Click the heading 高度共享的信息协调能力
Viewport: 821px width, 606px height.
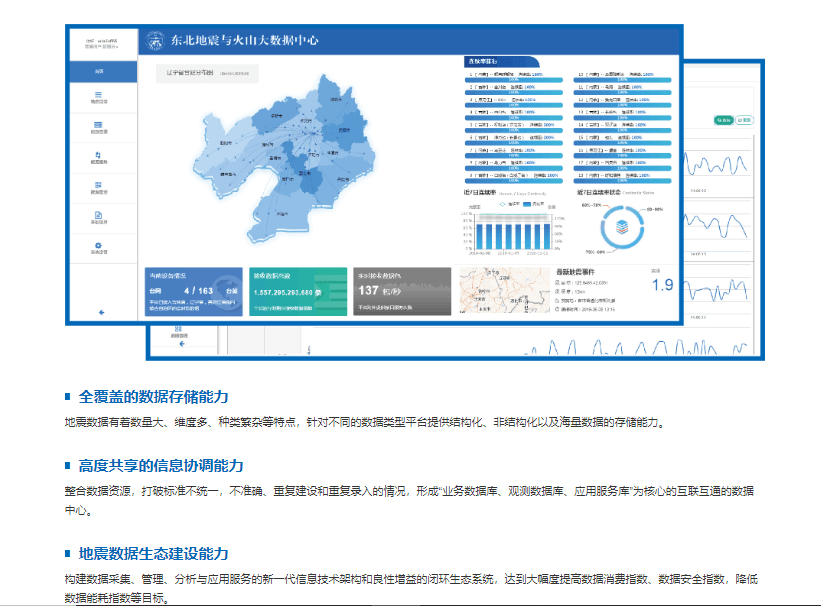pyautogui.click(x=161, y=466)
